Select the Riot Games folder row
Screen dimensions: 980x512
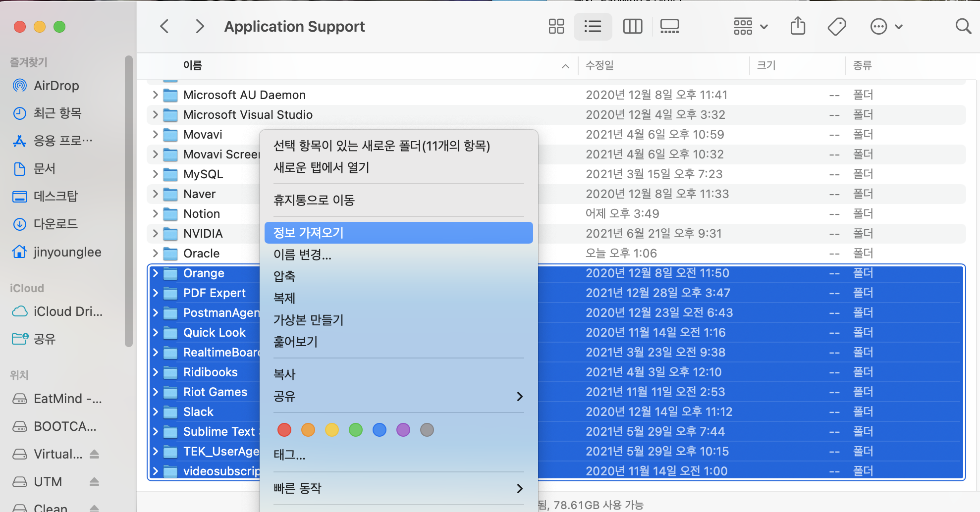pos(556,392)
